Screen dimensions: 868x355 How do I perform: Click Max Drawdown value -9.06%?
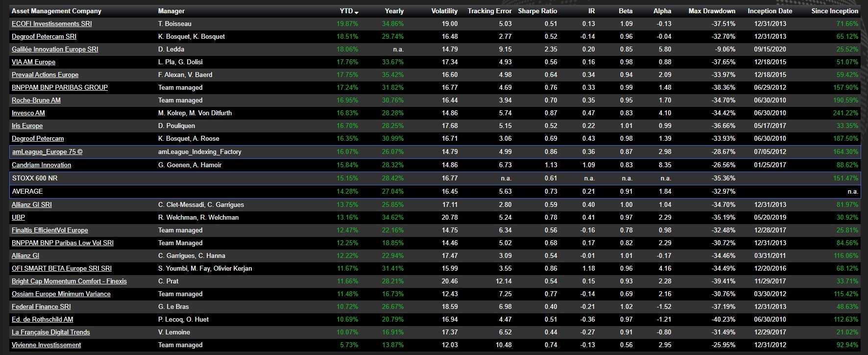(x=725, y=49)
